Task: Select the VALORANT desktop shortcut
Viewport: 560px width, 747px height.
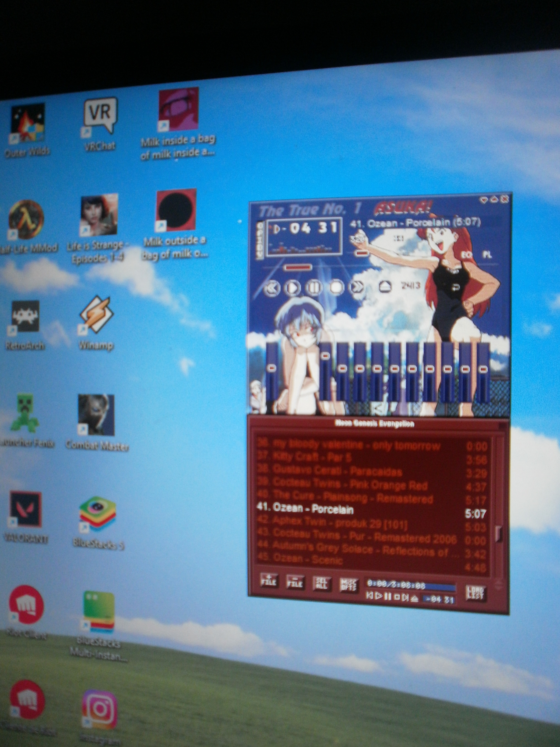Action: [26, 517]
